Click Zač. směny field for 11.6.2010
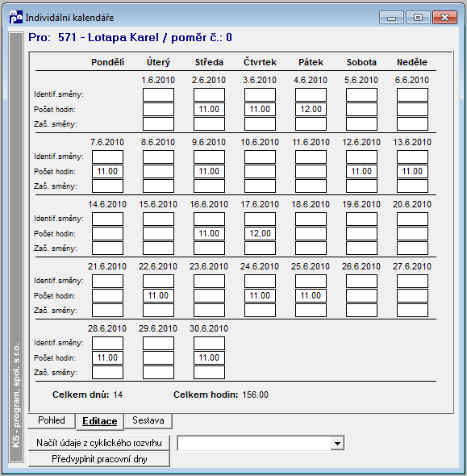Screen dimensions: 467x476 click(311, 186)
